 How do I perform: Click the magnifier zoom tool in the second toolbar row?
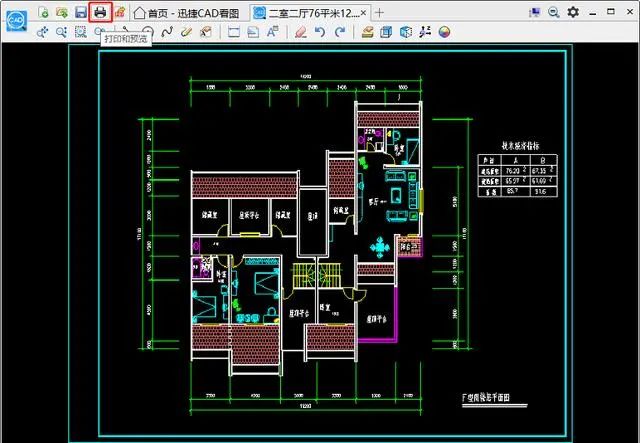[61, 32]
